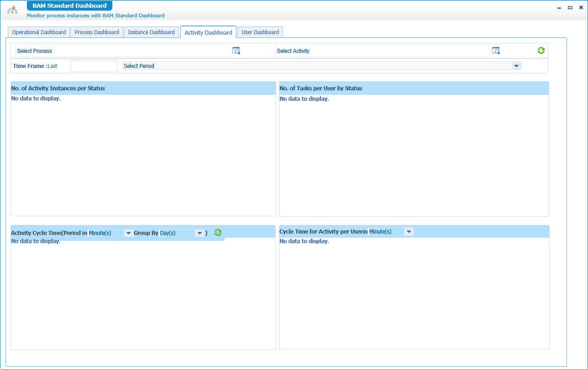This screenshot has height=370, width=588.
Task: Click 'No. of Activity Instances per Status' header
Action: click(x=58, y=89)
